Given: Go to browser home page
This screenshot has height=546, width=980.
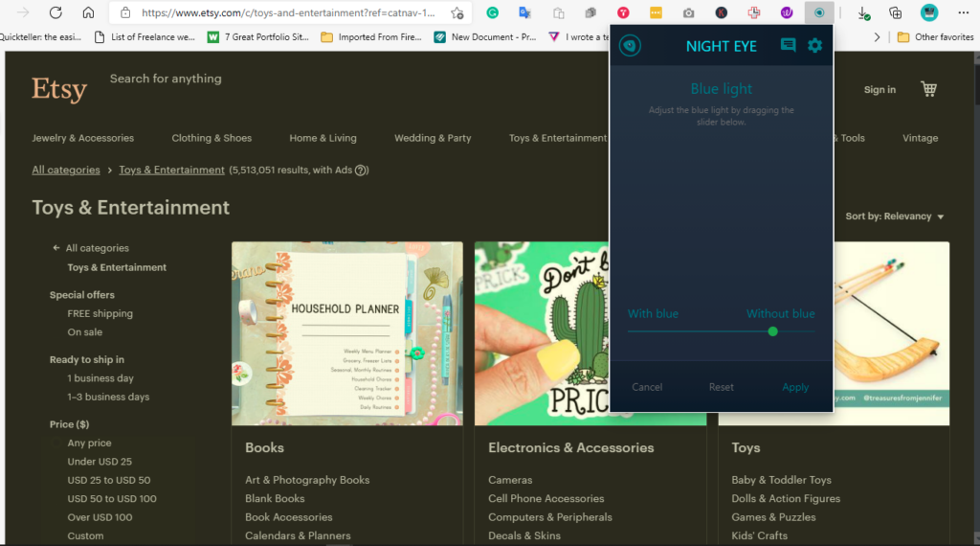Looking at the screenshot, I should [x=88, y=12].
